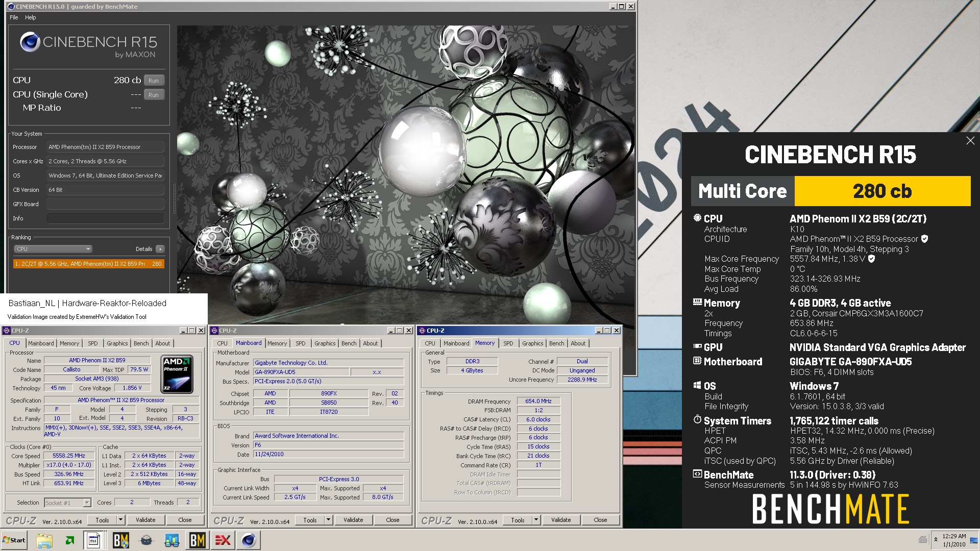Open Tools dropdown arrow in second CPU-Z window
This screenshot has width=980, height=551.
tap(329, 520)
